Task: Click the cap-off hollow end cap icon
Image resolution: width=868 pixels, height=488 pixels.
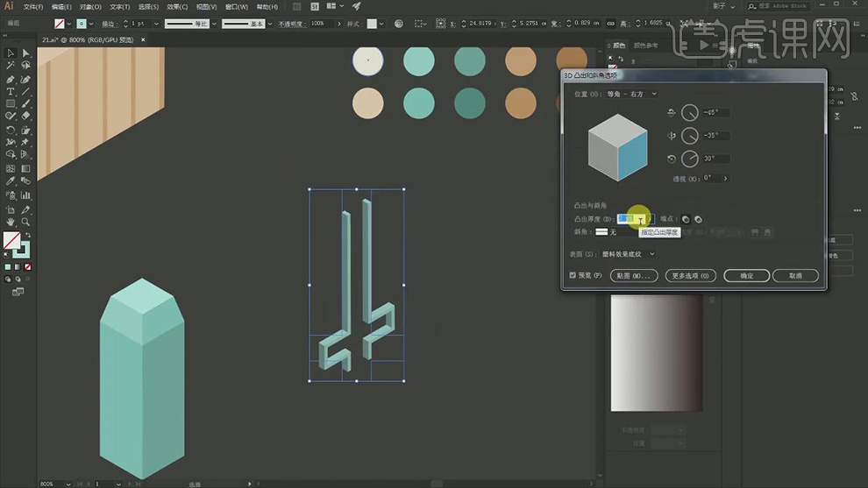Action: tap(698, 219)
